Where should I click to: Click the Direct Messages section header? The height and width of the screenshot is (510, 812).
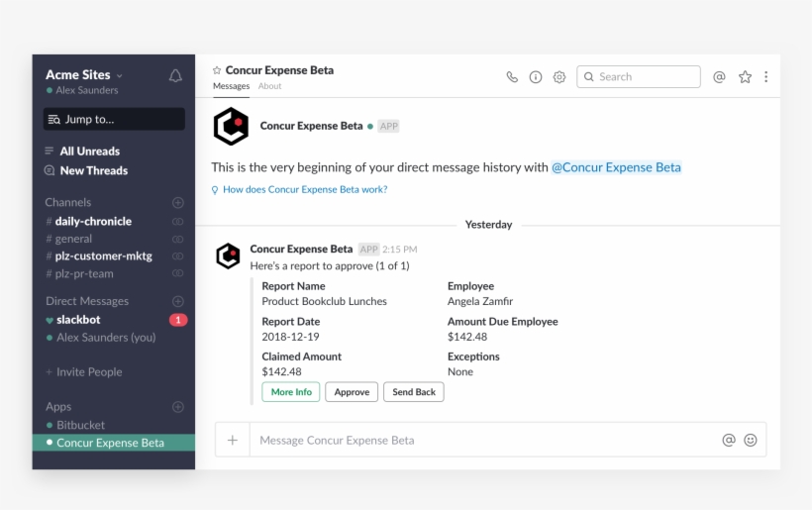pos(87,301)
